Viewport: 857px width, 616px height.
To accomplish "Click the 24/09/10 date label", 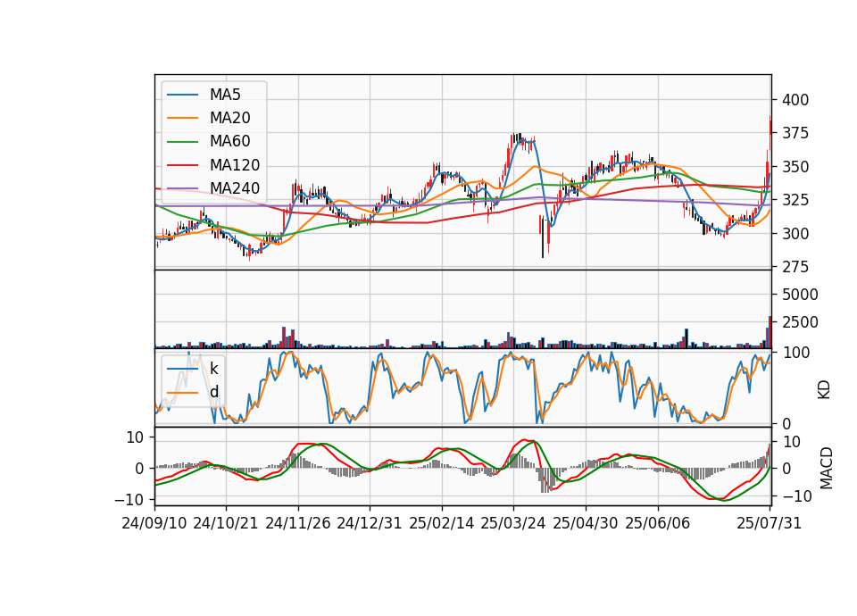I will pyautogui.click(x=154, y=523).
